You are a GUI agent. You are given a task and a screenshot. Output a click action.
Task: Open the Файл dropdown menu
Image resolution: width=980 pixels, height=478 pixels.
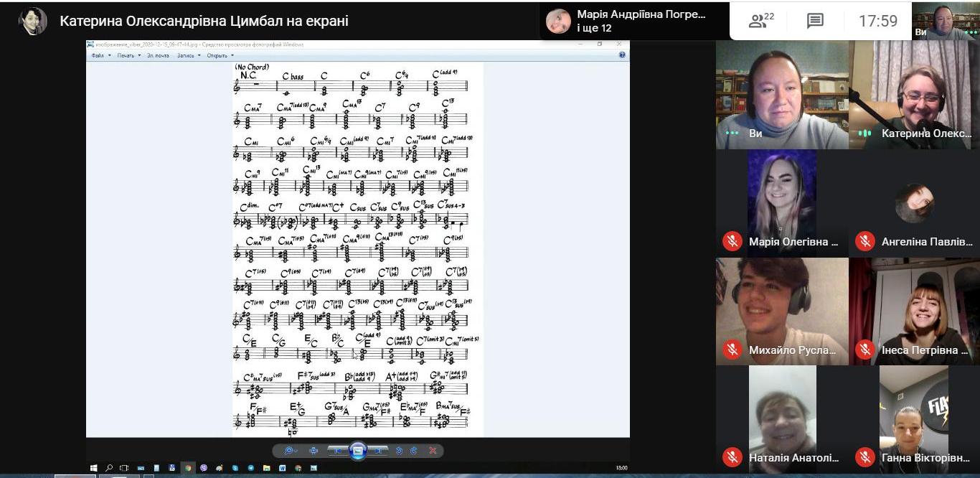(x=99, y=55)
